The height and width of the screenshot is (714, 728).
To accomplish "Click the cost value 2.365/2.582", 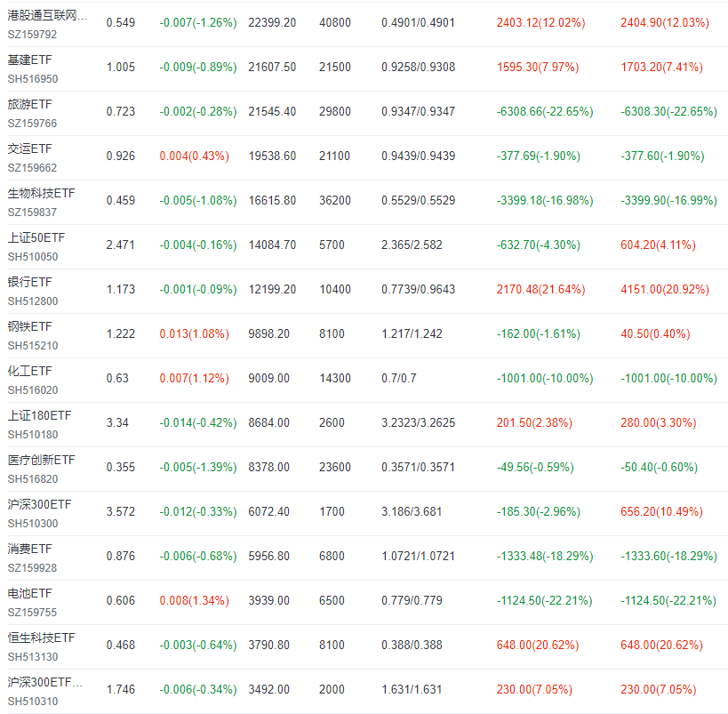I will point(412,245).
